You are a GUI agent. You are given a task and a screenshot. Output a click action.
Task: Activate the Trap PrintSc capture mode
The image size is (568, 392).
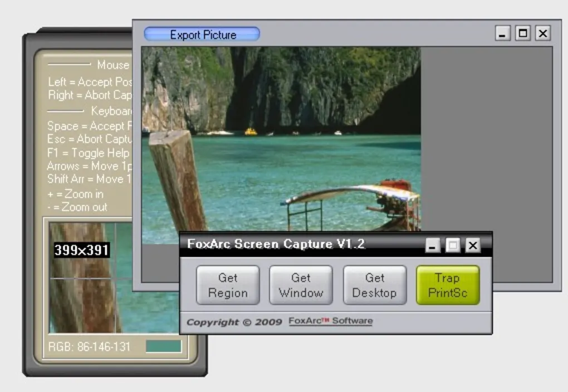click(x=448, y=285)
